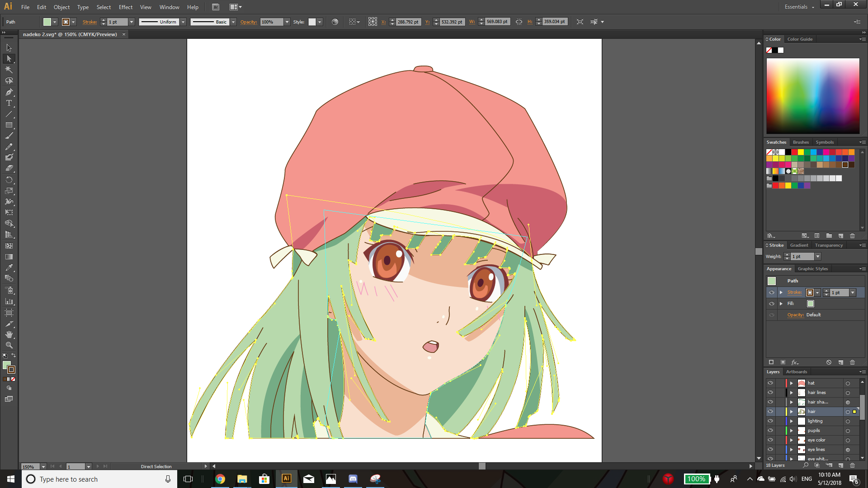The height and width of the screenshot is (488, 868).
Task: Hide the hair layer
Action: coord(770,411)
